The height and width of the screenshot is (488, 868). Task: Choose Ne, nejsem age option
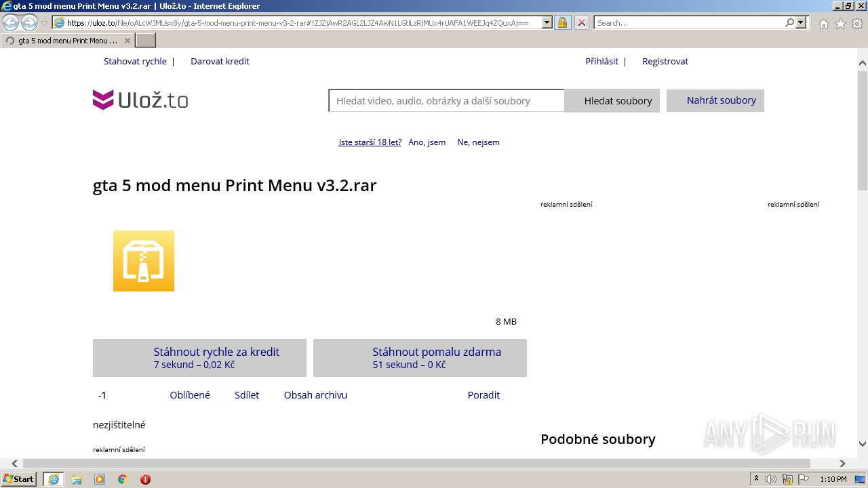click(x=479, y=142)
